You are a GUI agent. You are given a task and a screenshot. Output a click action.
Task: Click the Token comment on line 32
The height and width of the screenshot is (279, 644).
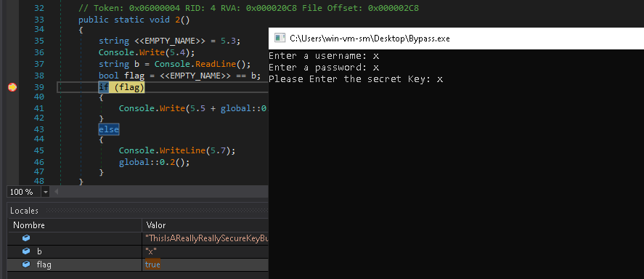tap(248, 8)
